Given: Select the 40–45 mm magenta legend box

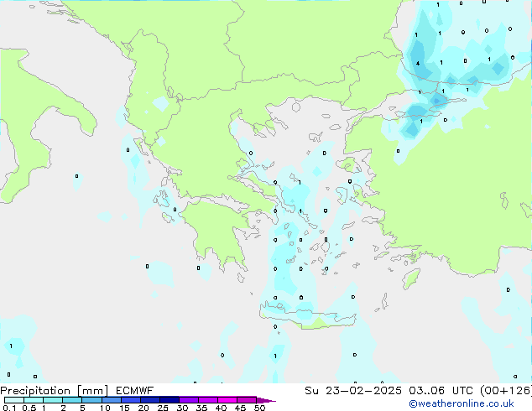Looking at the screenshot, I should click(227, 400).
